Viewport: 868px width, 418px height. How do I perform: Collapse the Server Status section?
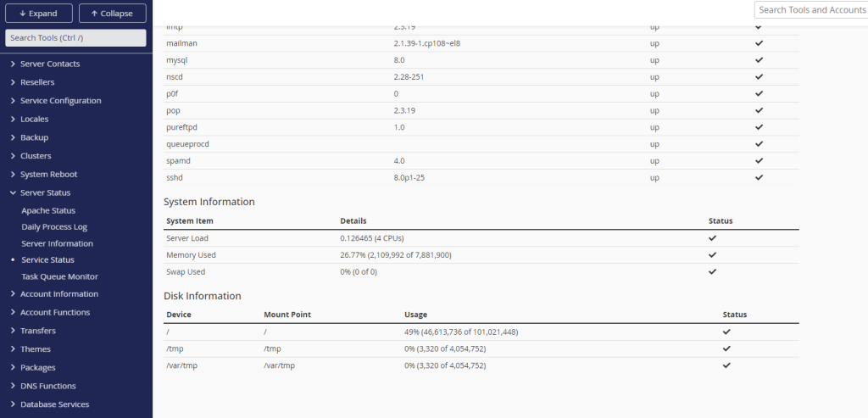point(46,192)
